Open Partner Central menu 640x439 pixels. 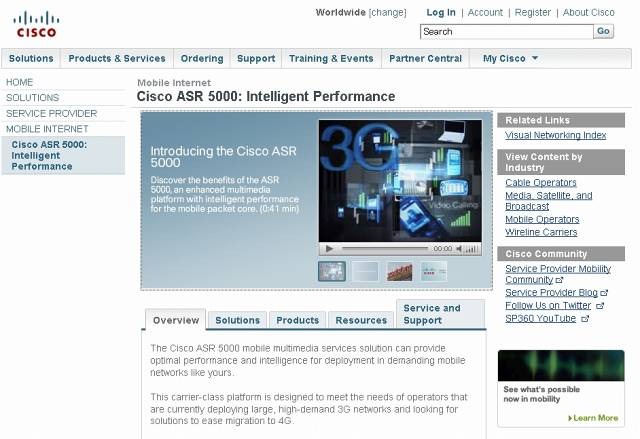pyautogui.click(x=425, y=58)
